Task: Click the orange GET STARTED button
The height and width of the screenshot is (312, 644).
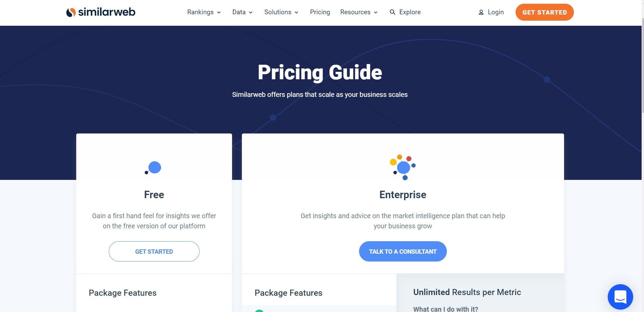Action: pyautogui.click(x=544, y=12)
